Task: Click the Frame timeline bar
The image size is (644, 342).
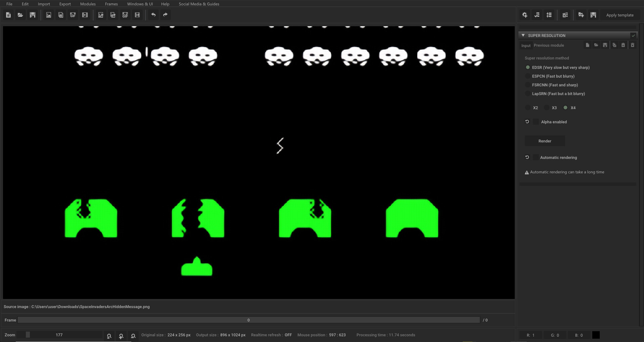Action: (248, 320)
